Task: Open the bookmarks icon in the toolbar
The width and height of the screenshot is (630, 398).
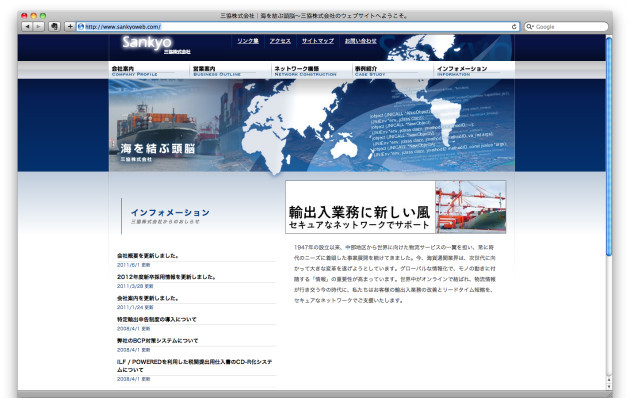Action: pos(54,27)
